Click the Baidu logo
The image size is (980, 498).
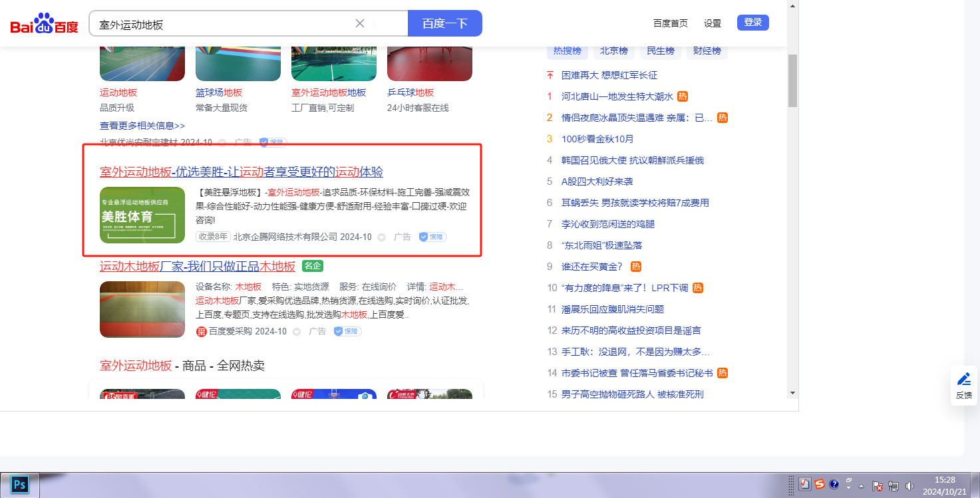[x=44, y=24]
